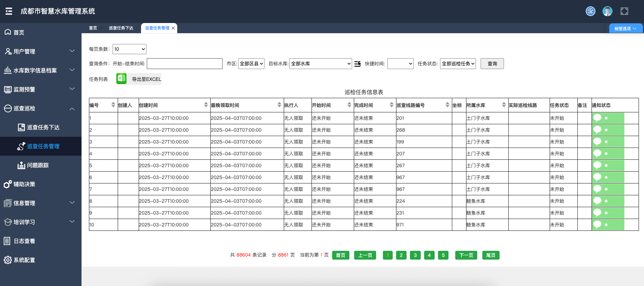
Task: Click the 培训学习 graduation cap icon
Action: [8, 222]
